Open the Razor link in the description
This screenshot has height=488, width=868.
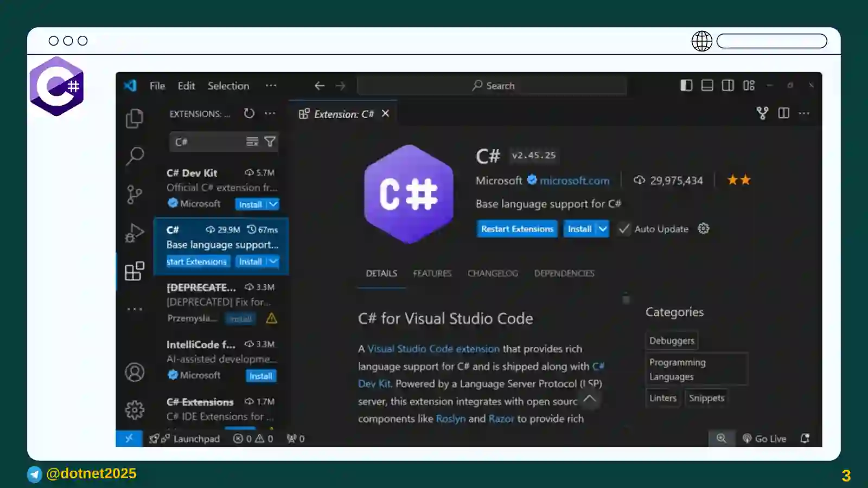[501, 419]
